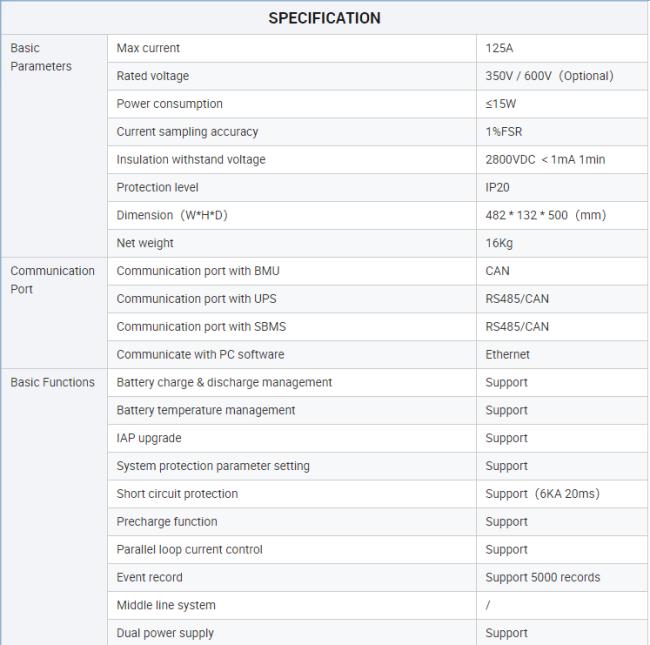Click the 350V / 600V (Optional) value
The image size is (650, 645).
(x=549, y=76)
